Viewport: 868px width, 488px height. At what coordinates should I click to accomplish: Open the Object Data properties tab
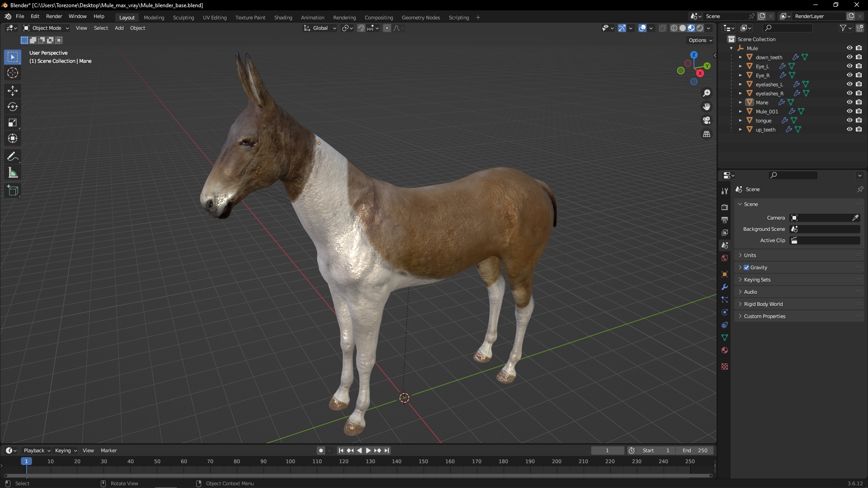click(725, 338)
